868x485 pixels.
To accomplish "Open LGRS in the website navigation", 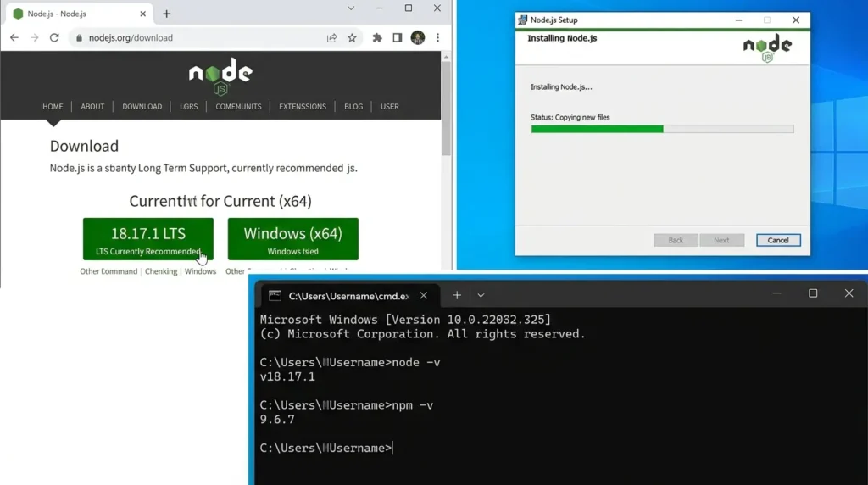I will (x=189, y=106).
